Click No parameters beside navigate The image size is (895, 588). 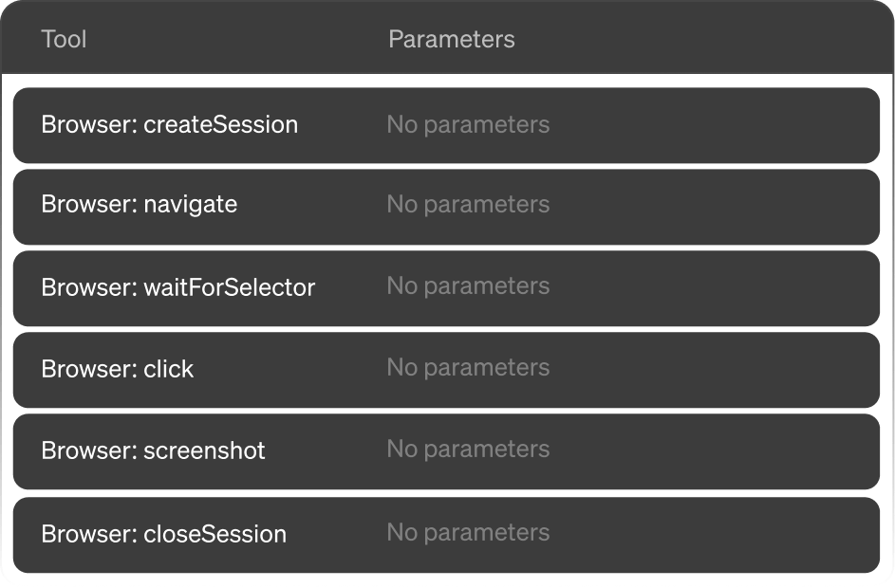point(467,205)
